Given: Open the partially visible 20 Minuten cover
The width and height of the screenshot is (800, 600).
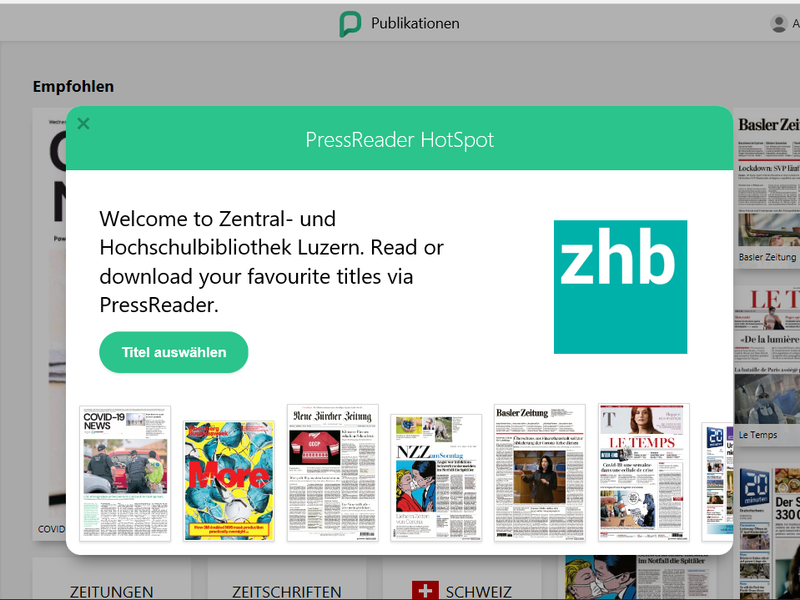Looking at the screenshot, I should tap(717, 482).
